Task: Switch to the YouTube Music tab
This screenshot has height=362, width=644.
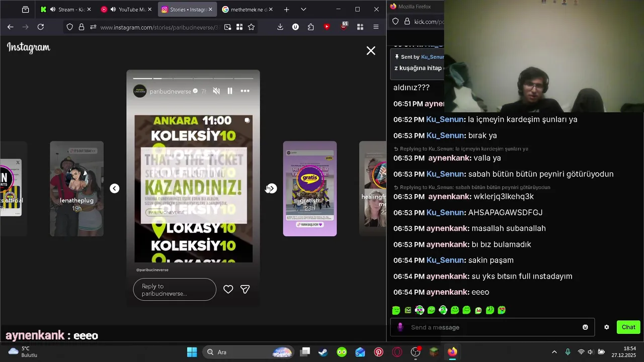Action: pyautogui.click(x=127, y=10)
